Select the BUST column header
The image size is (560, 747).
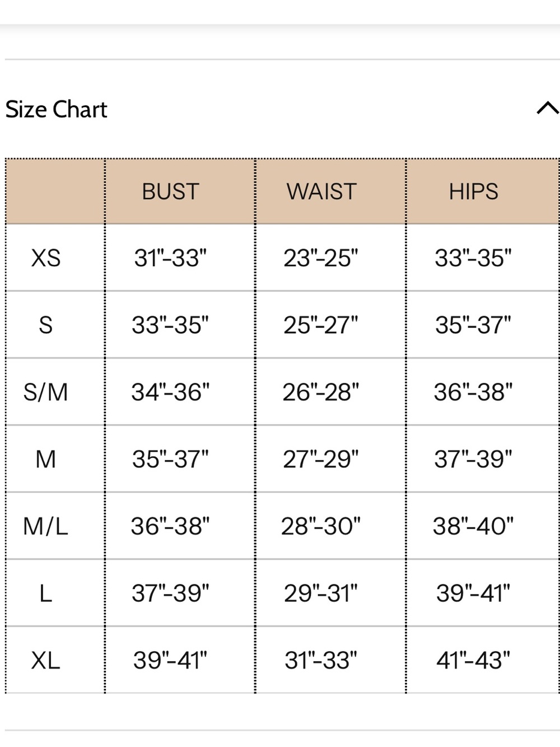[x=170, y=192]
